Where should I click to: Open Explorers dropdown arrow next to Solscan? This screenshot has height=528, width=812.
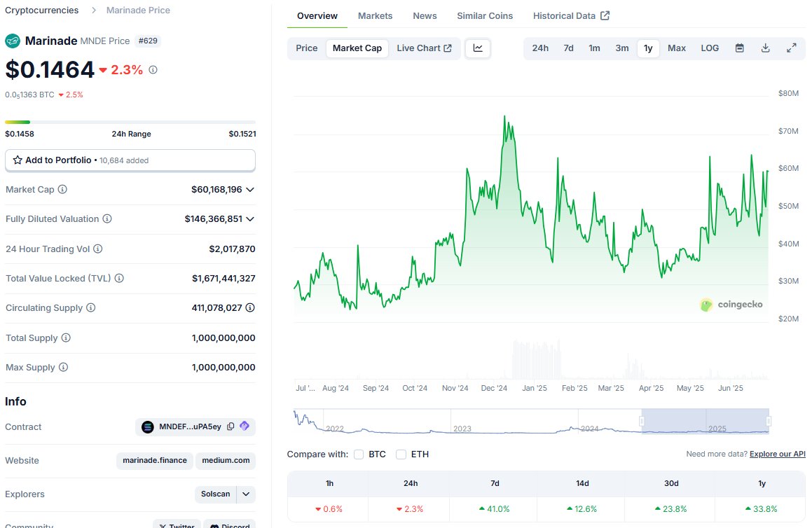(x=246, y=494)
